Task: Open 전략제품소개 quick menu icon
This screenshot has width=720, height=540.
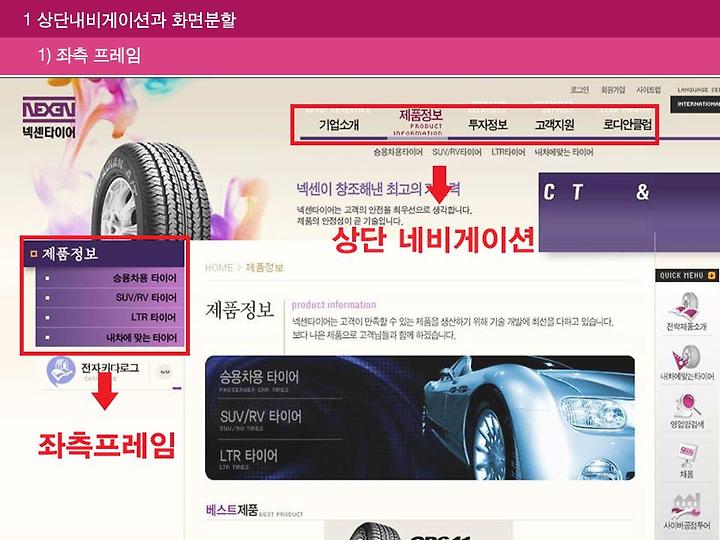Action: point(686,306)
